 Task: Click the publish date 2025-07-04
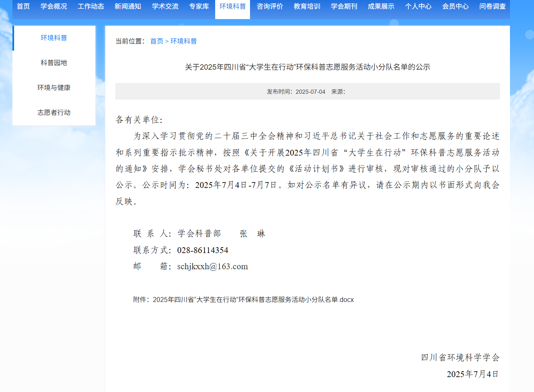311,92
